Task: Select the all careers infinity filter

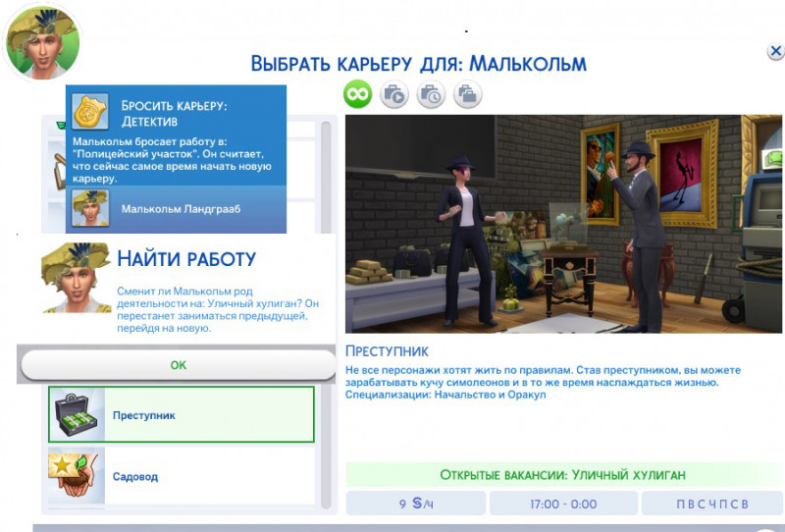Action: tap(358, 94)
